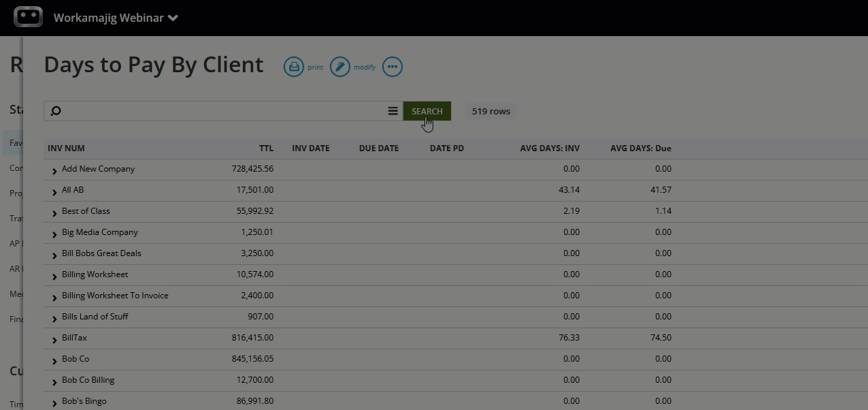The height and width of the screenshot is (410, 868).
Task: Open the Workamajig Webinar dropdown menu
Action: click(116, 18)
